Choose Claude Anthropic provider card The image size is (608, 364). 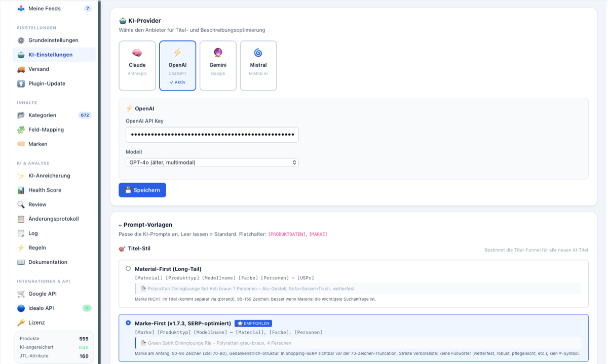137,65
